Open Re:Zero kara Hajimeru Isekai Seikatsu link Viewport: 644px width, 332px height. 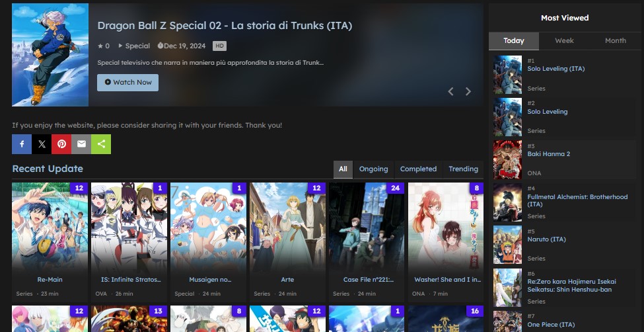click(x=572, y=286)
